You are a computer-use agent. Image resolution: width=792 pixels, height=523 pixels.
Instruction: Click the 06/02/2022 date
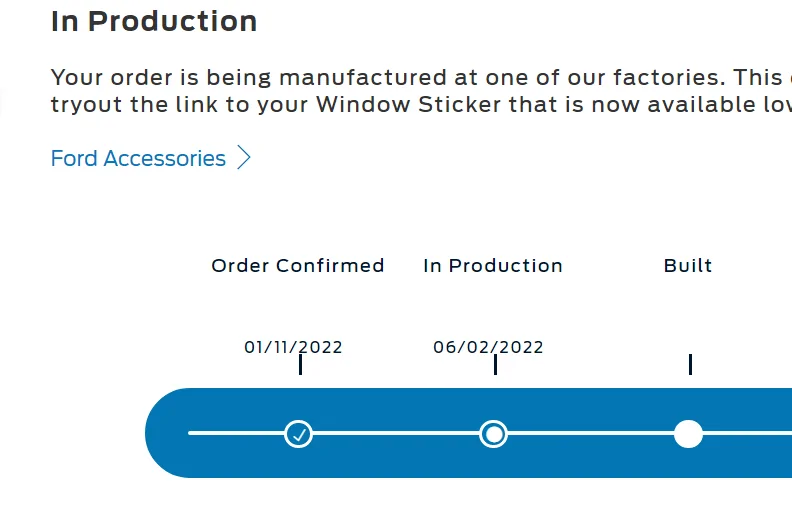(488, 348)
